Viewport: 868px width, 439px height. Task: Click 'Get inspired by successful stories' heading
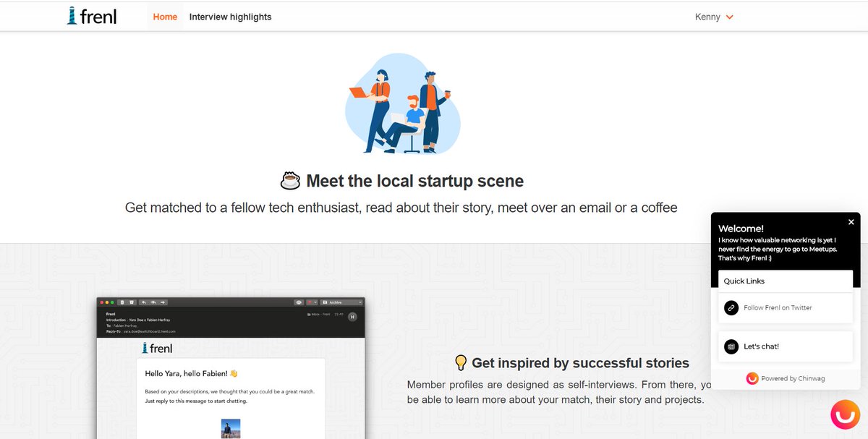pyautogui.click(x=580, y=363)
